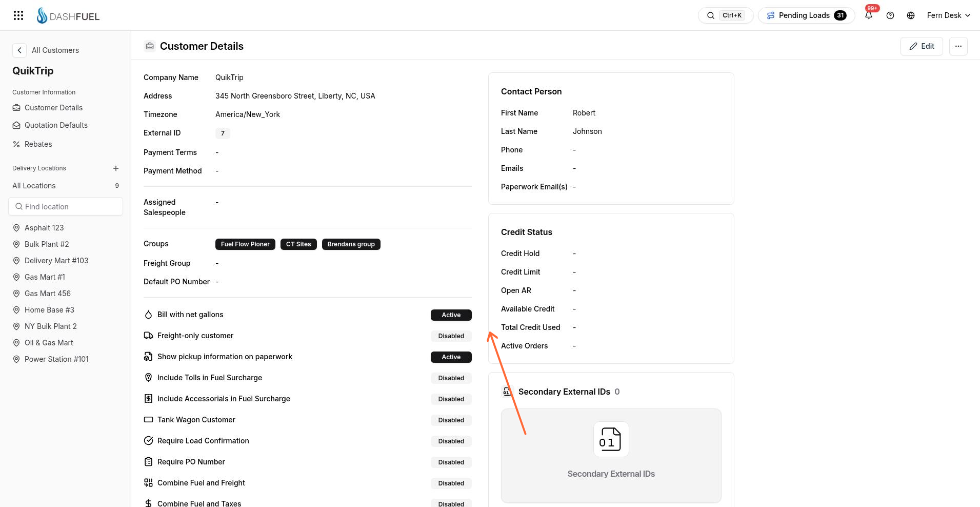Open search with Ctrl+K button
Viewport: 980px width, 507px height.
pos(725,15)
